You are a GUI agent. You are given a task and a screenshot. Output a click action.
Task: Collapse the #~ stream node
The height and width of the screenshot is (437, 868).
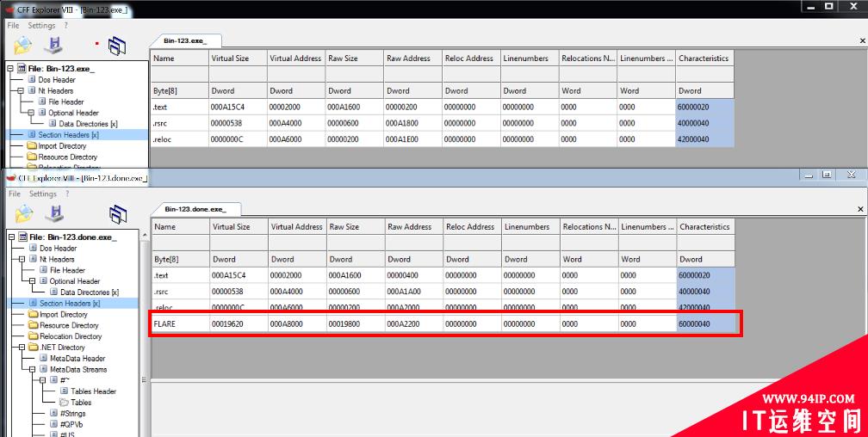pyautogui.click(x=43, y=380)
